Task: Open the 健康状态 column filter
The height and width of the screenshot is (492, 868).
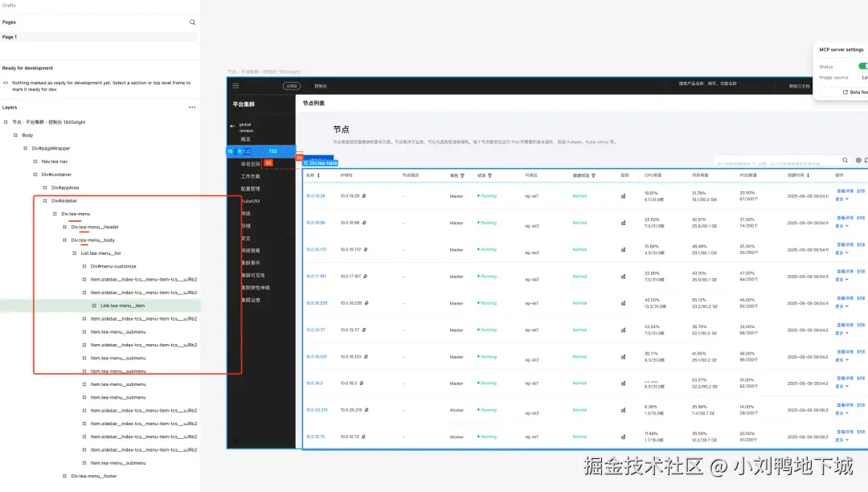Action: point(593,175)
